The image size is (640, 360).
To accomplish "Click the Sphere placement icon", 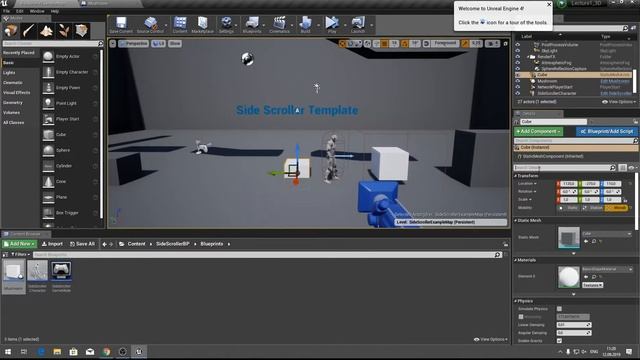I will click(48, 150).
